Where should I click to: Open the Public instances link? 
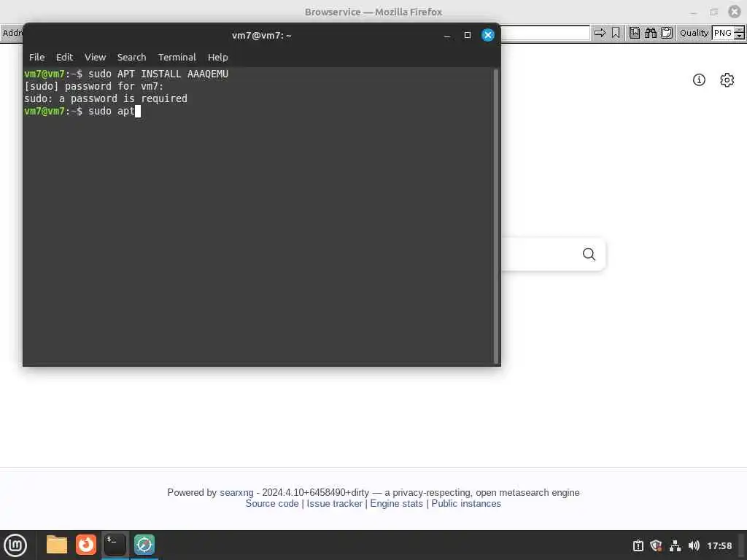pos(466,503)
